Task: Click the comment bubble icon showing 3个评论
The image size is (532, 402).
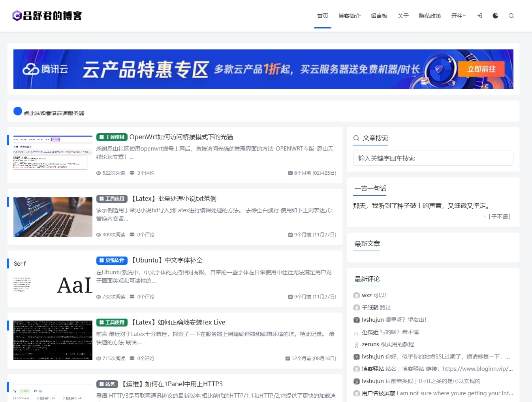Action: click(132, 173)
